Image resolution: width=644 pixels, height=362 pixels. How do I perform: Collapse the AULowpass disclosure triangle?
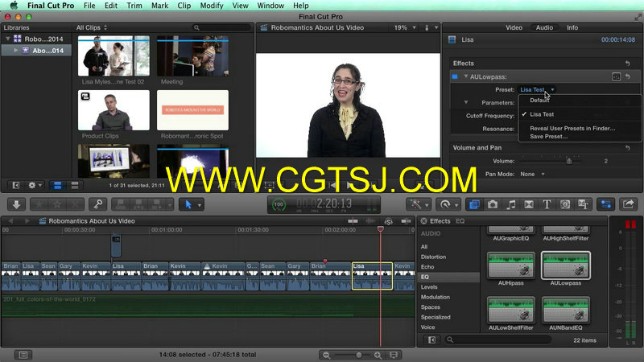[466, 76]
